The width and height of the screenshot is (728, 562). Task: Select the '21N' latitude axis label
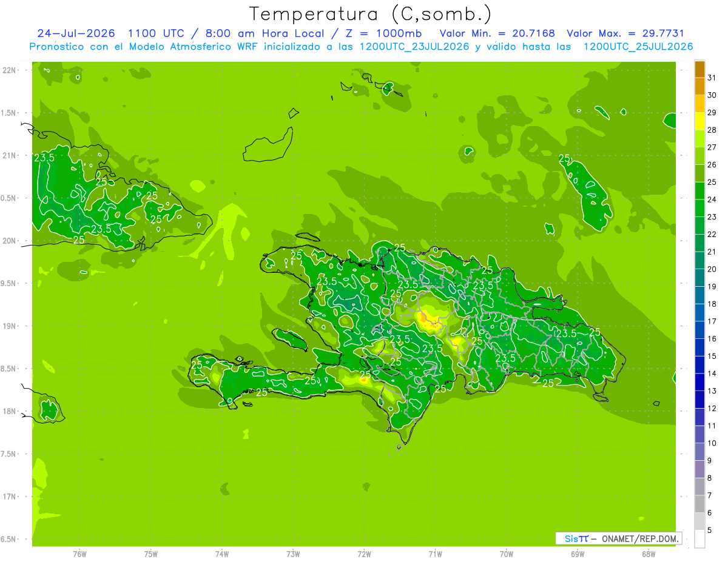click(x=9, y=155)
